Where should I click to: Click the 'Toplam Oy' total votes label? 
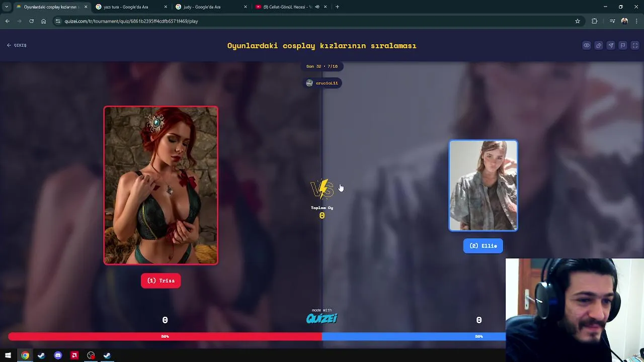click(x=322, y=208)
